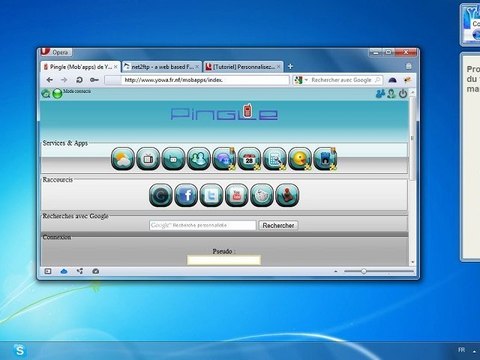Open the weather app icon

tap(123, 159)
